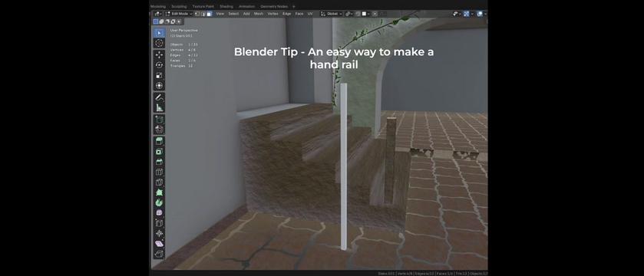Click the 'User Perspective' viewport label

point(184,31)
